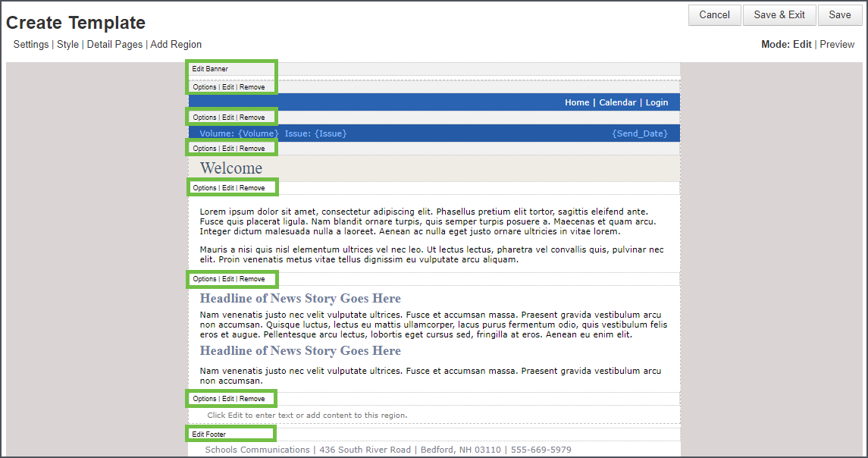Open the Settings menu link
Screen dimensions: 868x458
31,44
